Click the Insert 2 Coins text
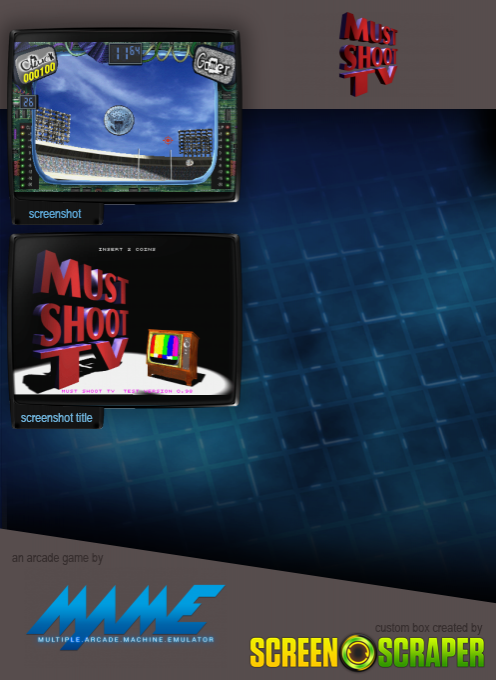The width and height of the screenshot is (496, 680). 127,249
